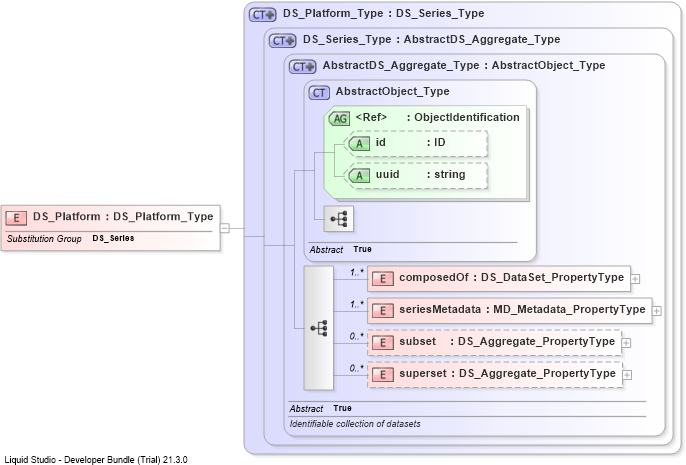The height and width of the screenshot is (465, 686).
Task: Click the E icon of subset element
Action: [x=383, y=342]
